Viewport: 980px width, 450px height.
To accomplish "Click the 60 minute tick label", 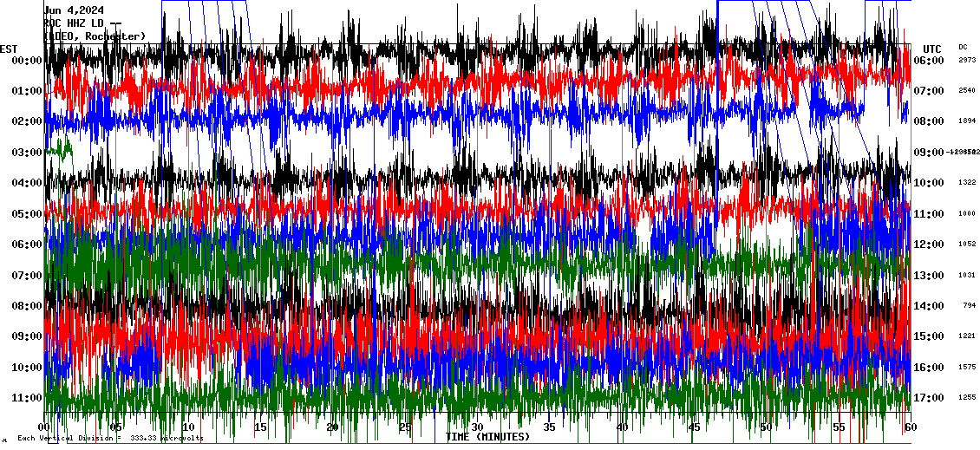I will tap(910, 427).
